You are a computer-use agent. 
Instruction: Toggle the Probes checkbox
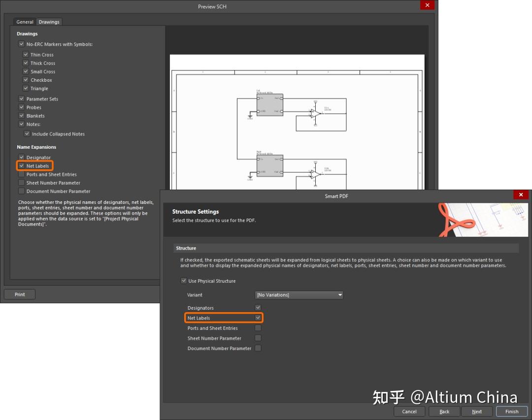tap(22, 107)
